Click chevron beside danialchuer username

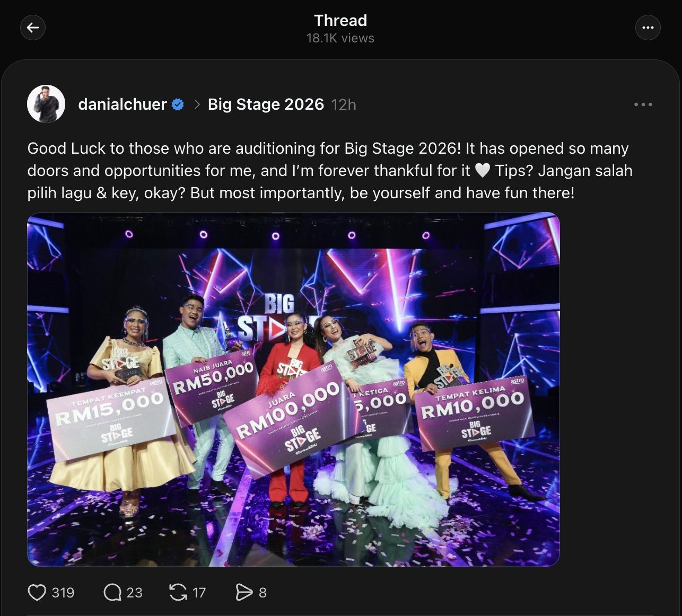pos(197,105)
